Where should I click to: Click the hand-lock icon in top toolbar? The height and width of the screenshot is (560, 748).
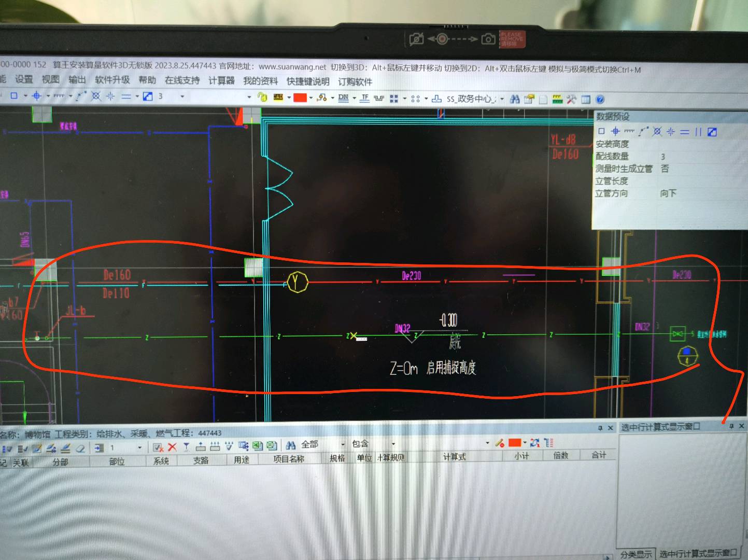(262, 97)
